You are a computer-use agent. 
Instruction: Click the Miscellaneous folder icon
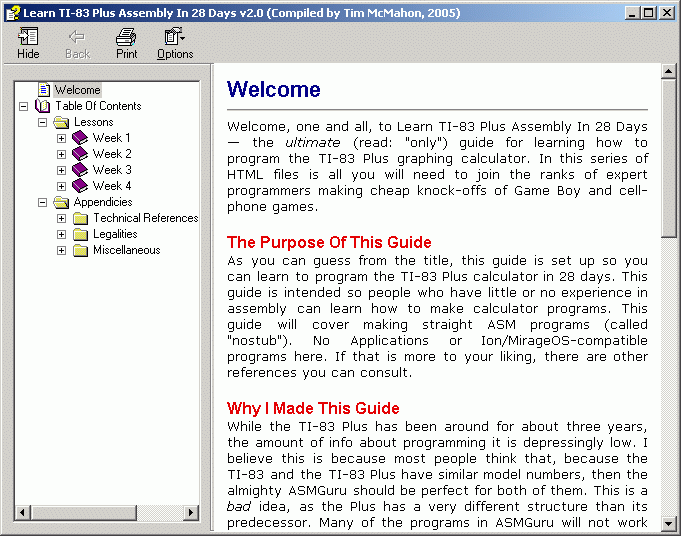tap(80, 250)
